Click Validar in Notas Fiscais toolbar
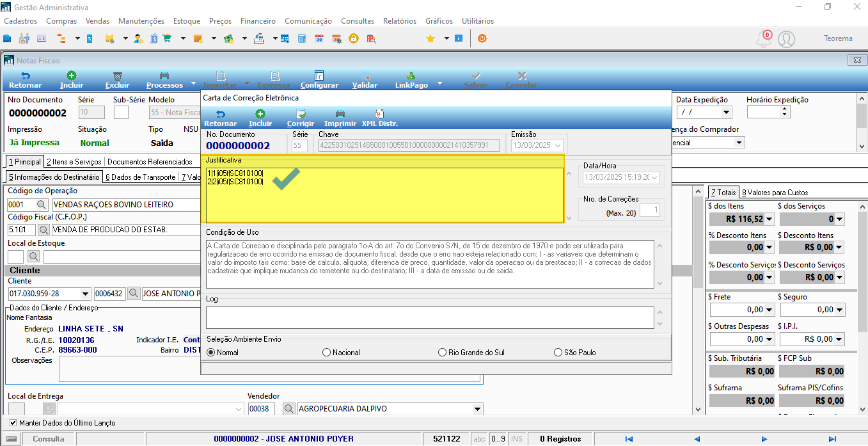868x446 pixels. coord(365,80)
